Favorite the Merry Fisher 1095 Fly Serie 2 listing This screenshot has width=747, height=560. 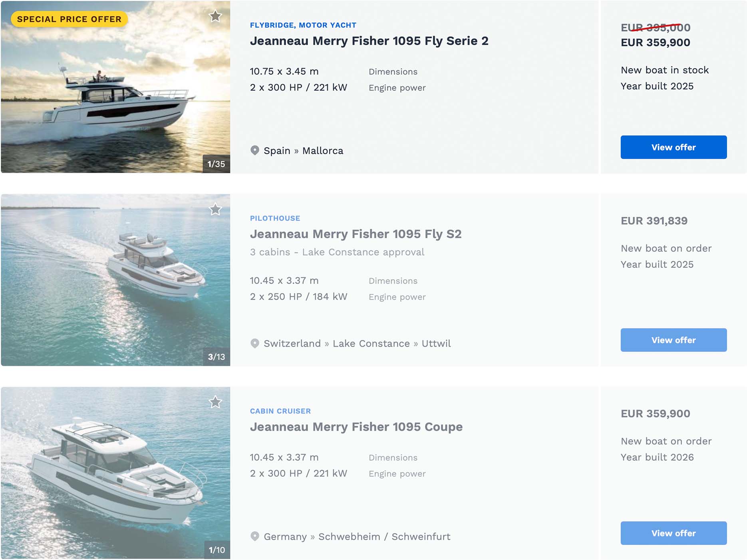pyautogui.click(x=215, y=16)
